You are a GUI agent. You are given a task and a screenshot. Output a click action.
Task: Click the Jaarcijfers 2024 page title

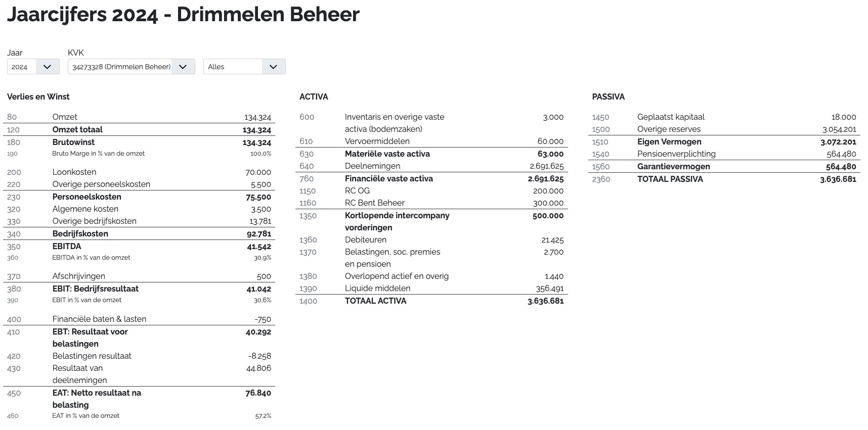(x=183, y=15)
